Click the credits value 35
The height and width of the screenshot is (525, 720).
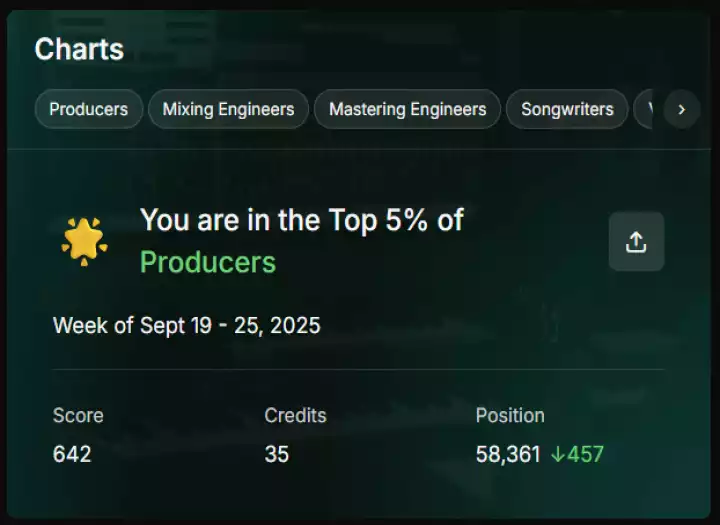coord(277,454)
